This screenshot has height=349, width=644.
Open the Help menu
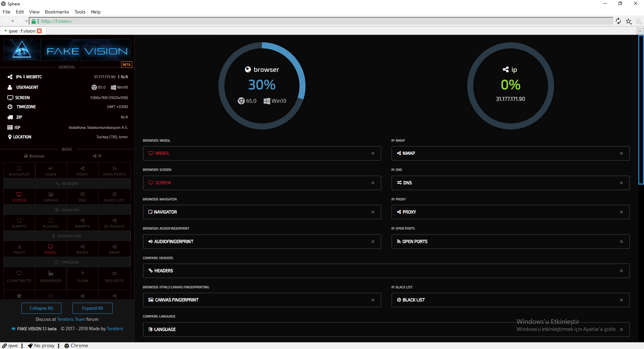pos(96,12)
